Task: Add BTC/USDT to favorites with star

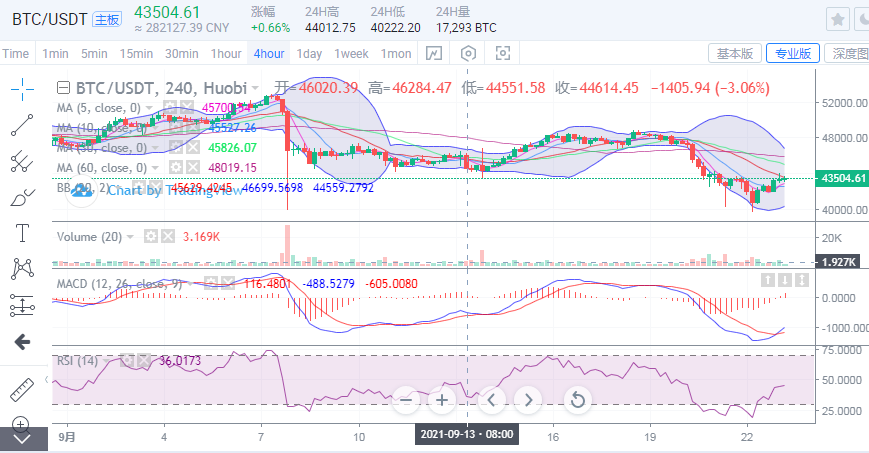Action: pyautogui.click(x=838, y=19)
